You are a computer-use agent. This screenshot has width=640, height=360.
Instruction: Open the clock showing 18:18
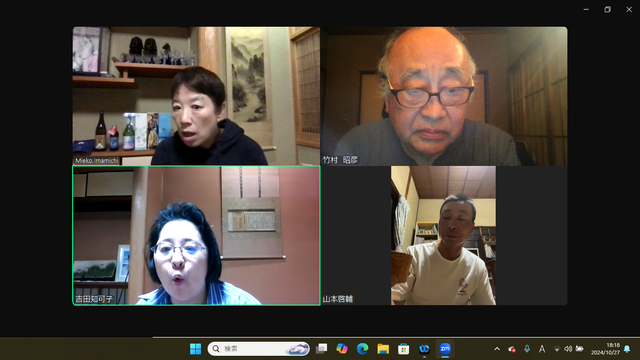[605, 349]
